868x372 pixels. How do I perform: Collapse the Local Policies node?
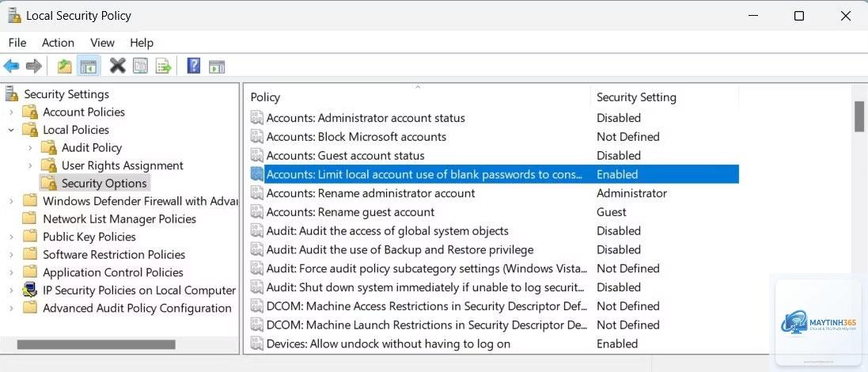(11, 130)
